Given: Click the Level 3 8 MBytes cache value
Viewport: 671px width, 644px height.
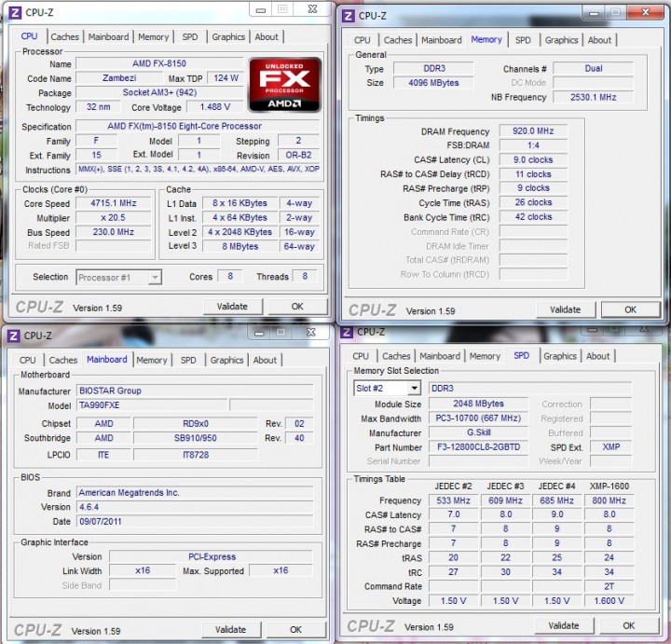Looking at the screenshot, I should click(240, 246).
